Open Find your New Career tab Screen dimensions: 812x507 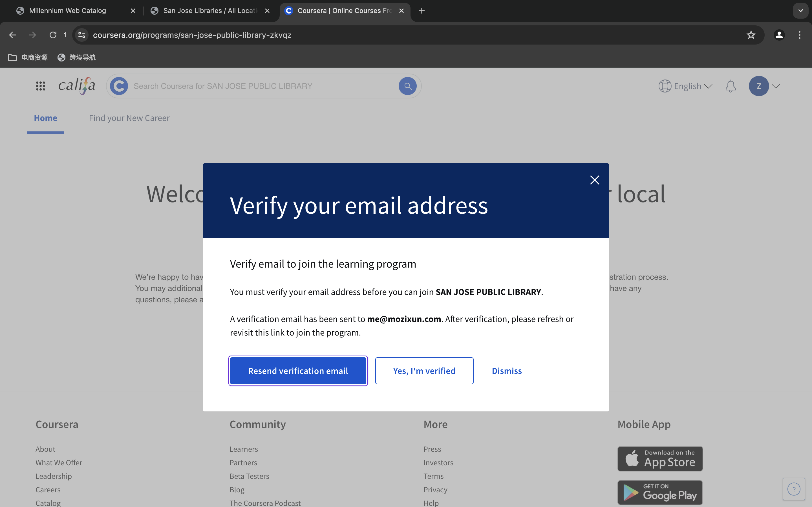pyautogui.click(x=129, y=118)
